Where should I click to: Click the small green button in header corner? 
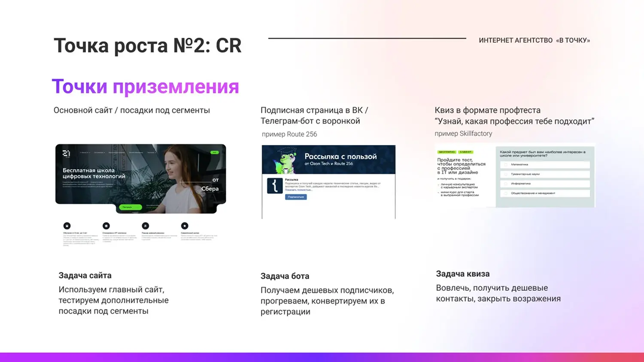(214, 152)
